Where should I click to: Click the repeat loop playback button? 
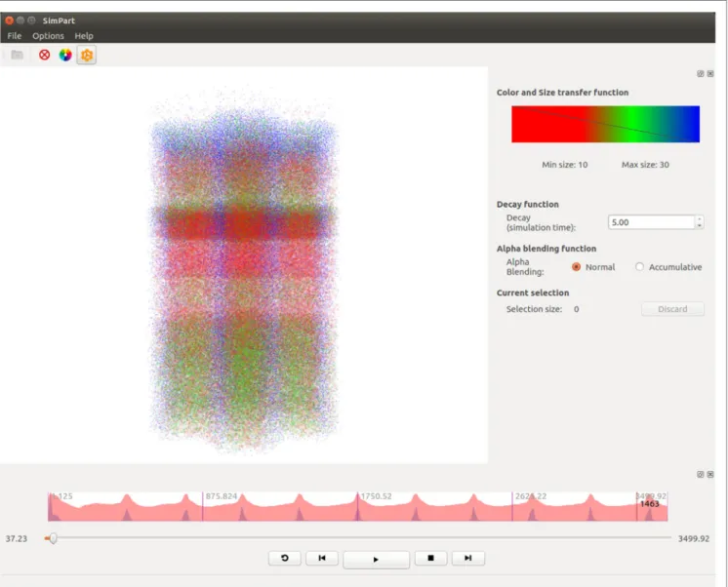(285, 558)
